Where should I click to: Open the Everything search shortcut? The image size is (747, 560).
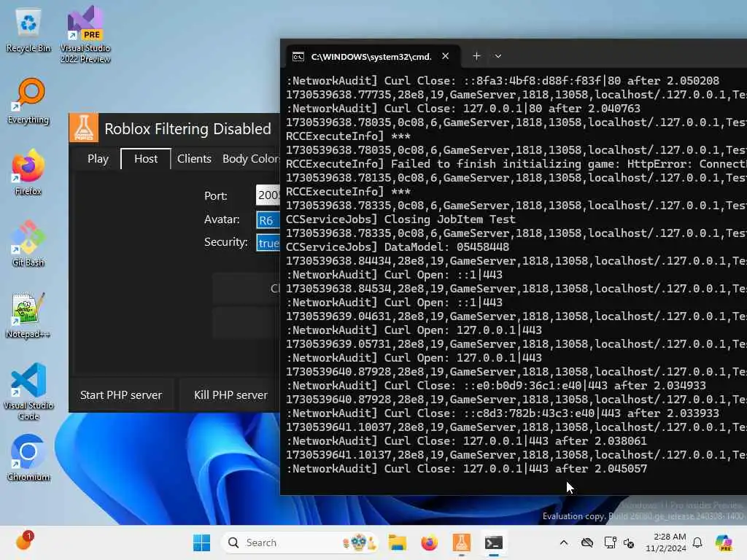[x=28, y=101]
